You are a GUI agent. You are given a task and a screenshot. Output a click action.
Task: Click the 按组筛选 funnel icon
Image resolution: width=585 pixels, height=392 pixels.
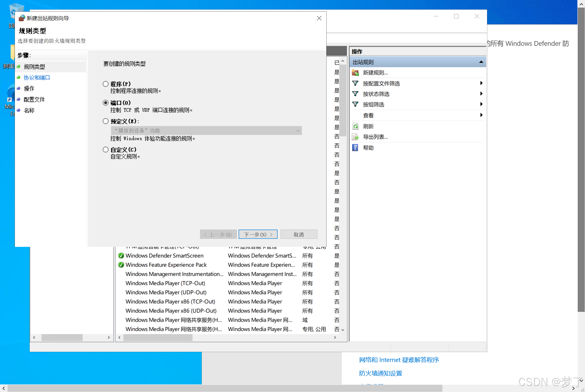[355, 104]
